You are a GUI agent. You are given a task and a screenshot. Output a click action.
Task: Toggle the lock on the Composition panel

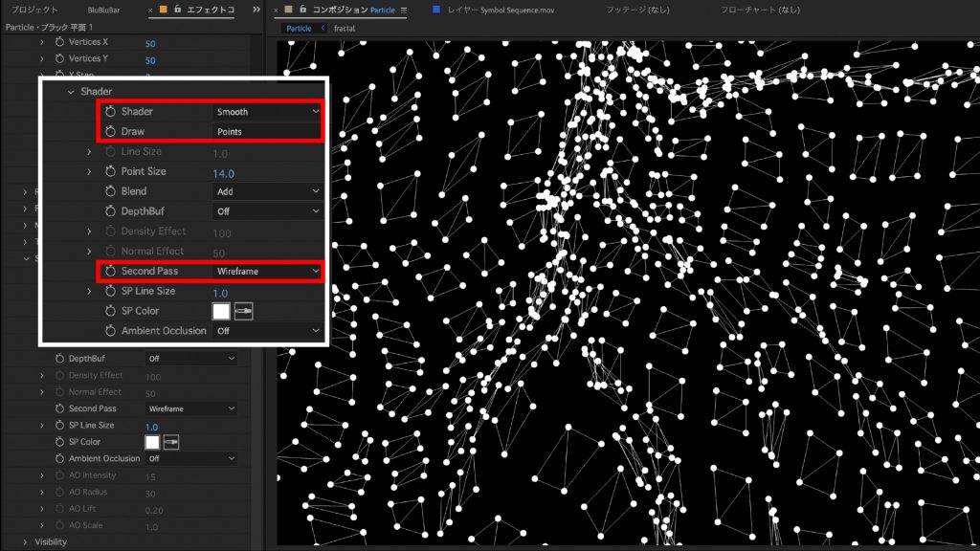point(302,10)
